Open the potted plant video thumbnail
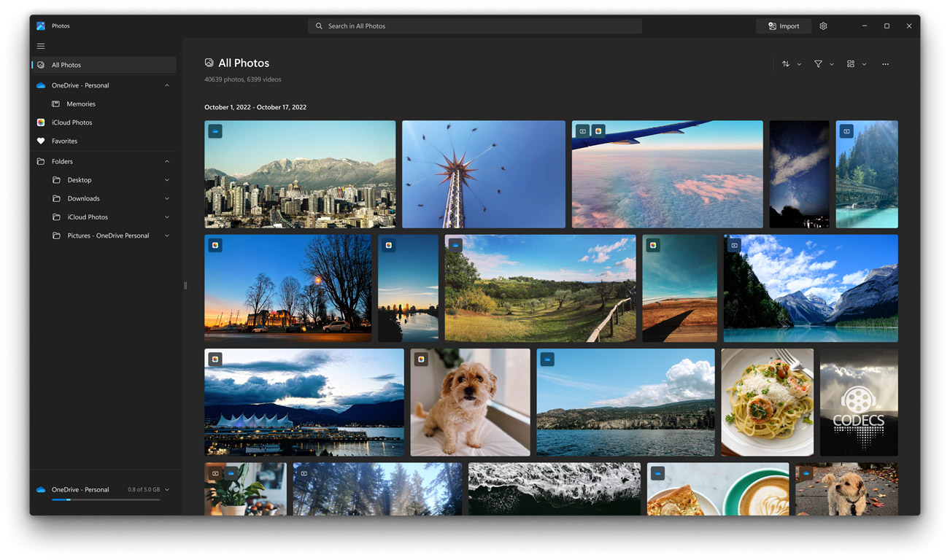 (x=245, y=489)
